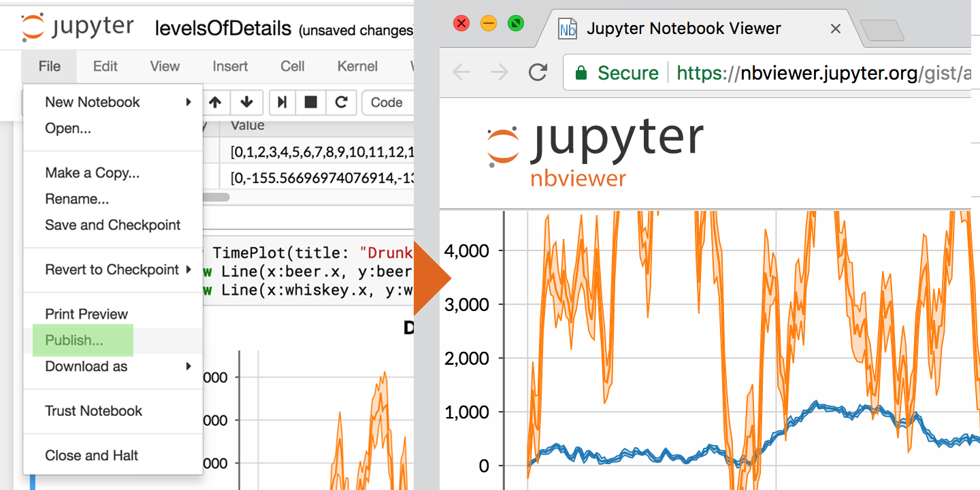The width and height of the screenshot is (980, 490).
Task: Click the notebook favicon on the browser tab
Action: 567,29
